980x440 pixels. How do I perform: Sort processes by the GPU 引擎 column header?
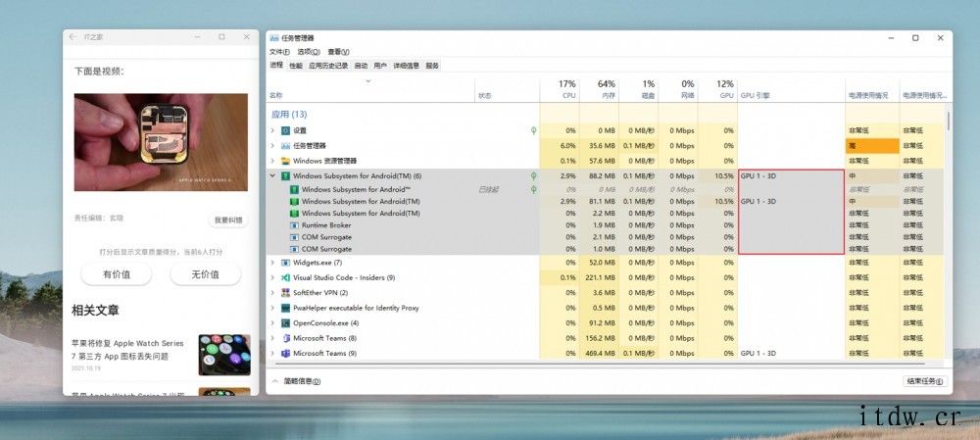[791, 89]
